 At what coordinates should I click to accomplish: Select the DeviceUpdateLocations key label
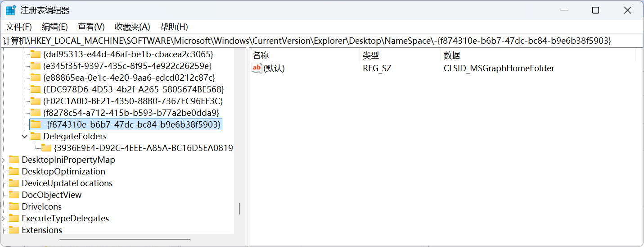(67, 183)
